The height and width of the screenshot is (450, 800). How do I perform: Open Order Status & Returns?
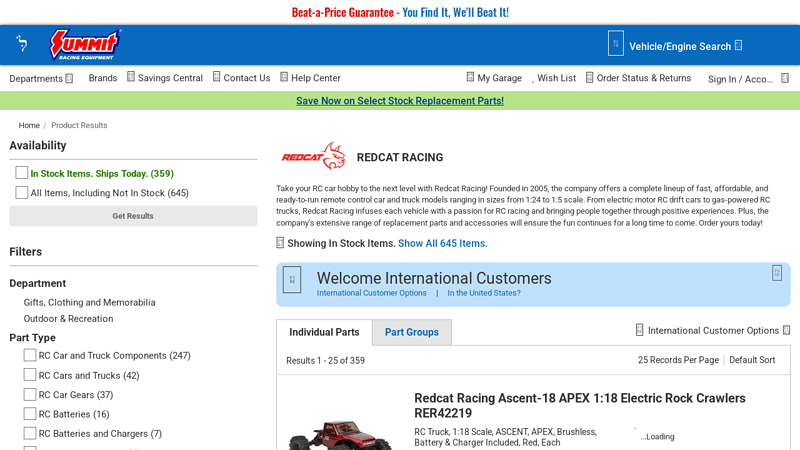[643, 78]
